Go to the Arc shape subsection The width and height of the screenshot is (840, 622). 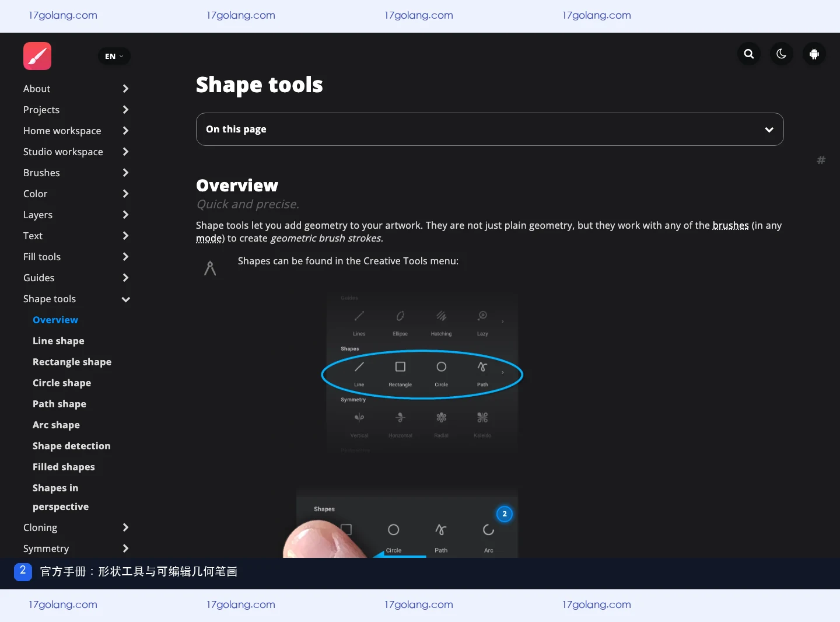click(56, 425)
